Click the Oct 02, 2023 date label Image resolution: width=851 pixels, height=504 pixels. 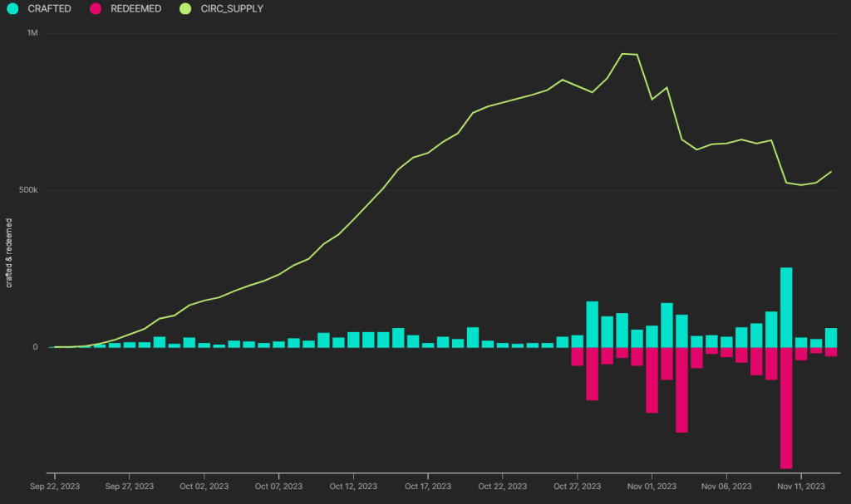[x=204, y=487]
